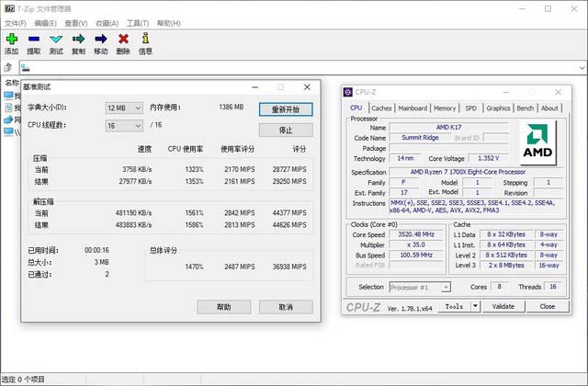Click the Copy (复制) arrow icon
Image resolution: width=588 pixels, height=386 pixels.
click(78, 39)
